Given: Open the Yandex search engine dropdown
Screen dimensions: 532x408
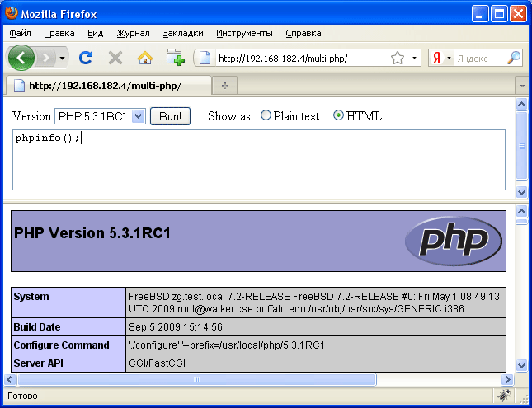Looking at the screenshot, I should (x=441, y=59).
